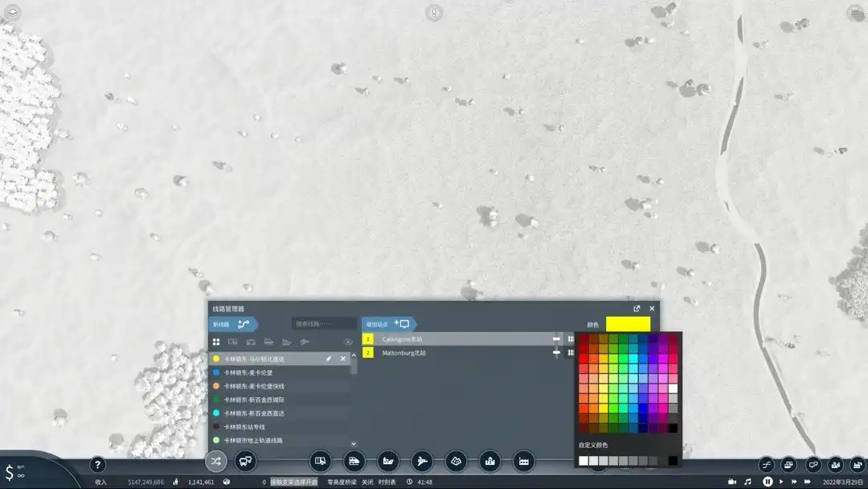Click the help question mark button

click(x=97, y=464)
